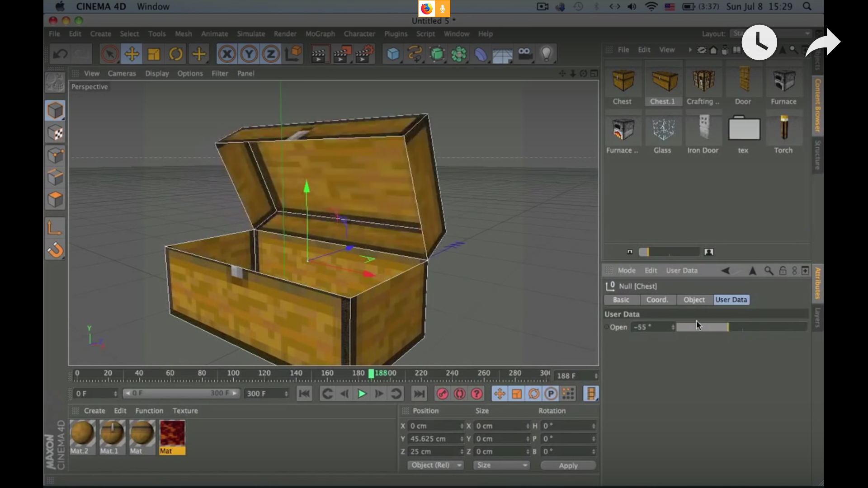868x488 pixels.
Task: Select Make Editable icon in left palette
Action: (55, 83)
